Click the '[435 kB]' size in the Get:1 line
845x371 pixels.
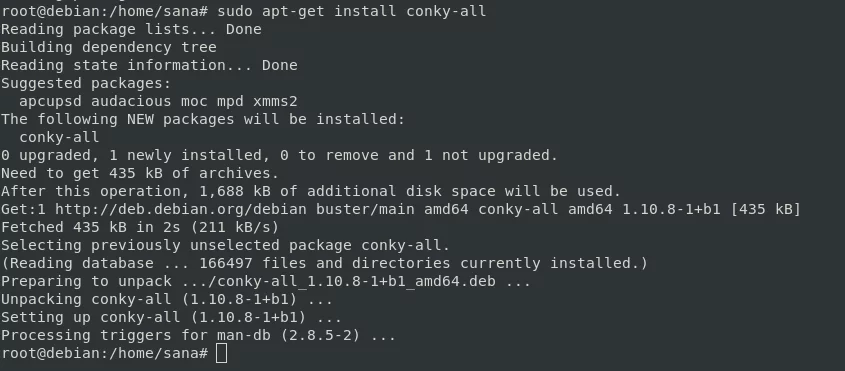[765, 209]
